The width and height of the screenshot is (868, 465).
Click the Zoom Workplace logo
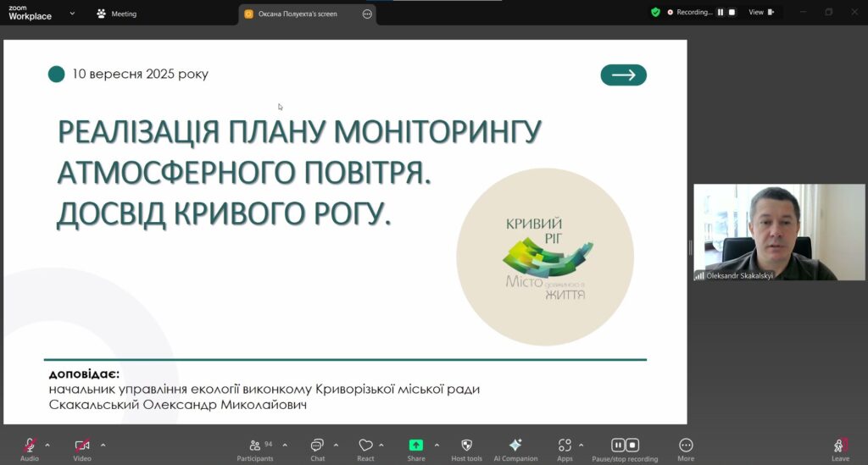point(30,14)
